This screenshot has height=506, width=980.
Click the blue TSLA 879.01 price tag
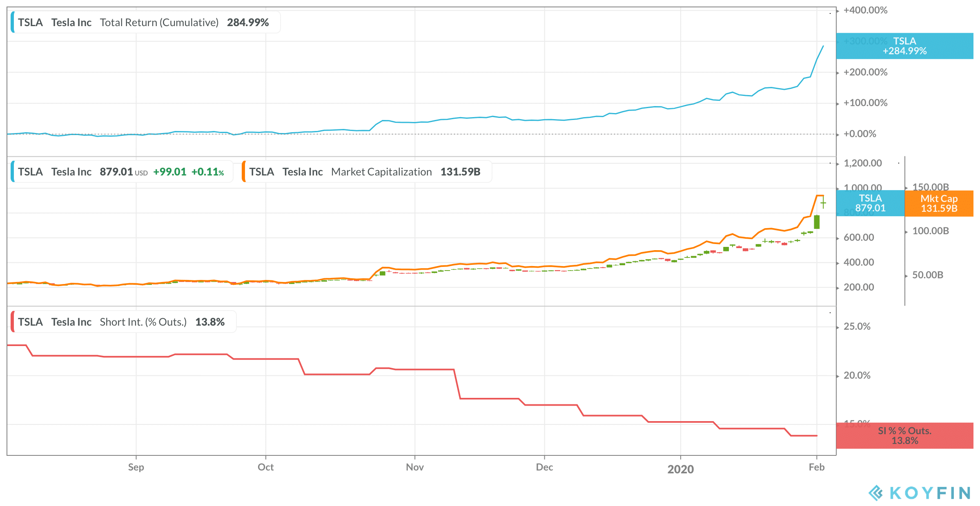tap(871, 203)
